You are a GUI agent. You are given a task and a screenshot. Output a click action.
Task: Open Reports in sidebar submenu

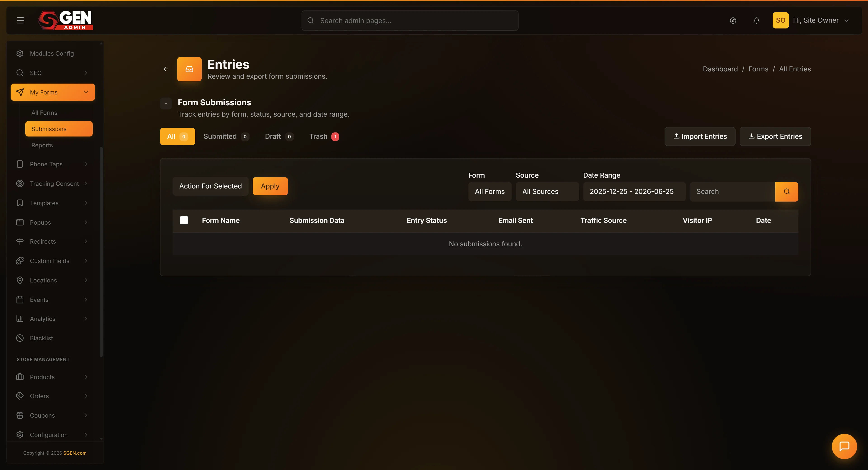(42, 145)
